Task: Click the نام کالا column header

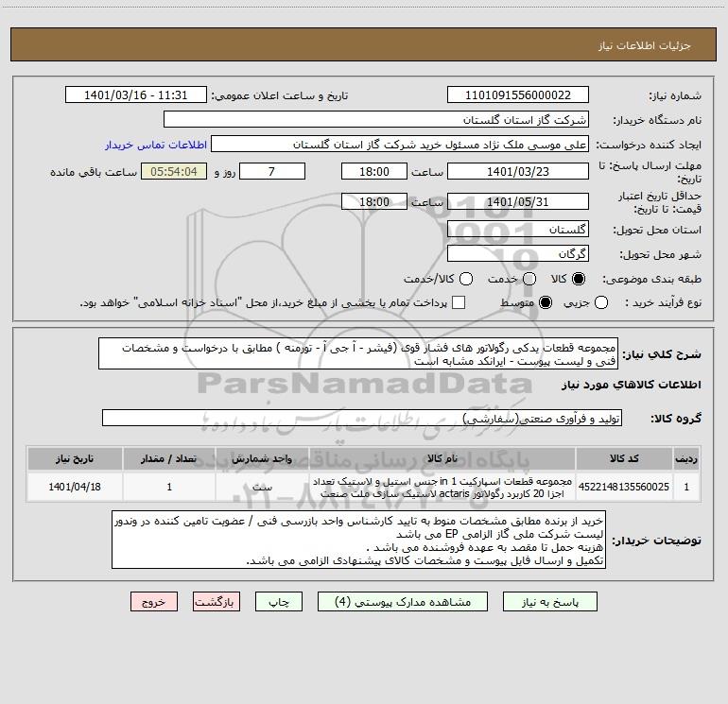Action: 442,458
